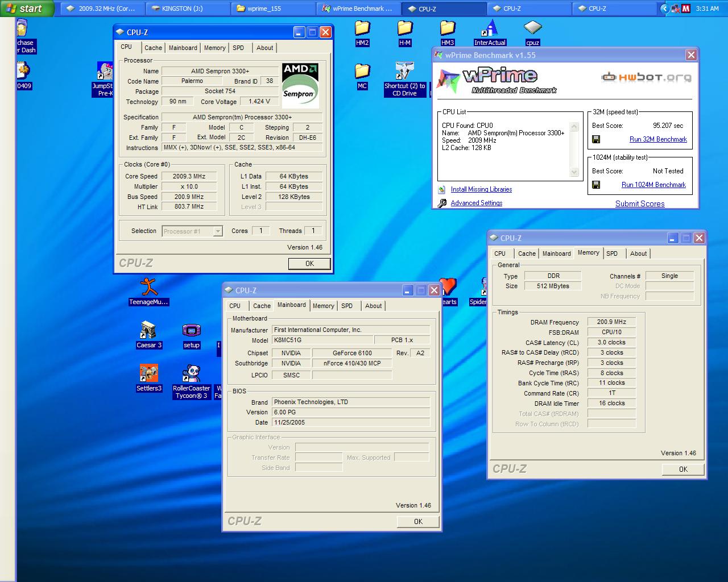Click OK in CPU-Z CPU window
Viewport: 728px width, 582px height.
click(x=309, y=264)
